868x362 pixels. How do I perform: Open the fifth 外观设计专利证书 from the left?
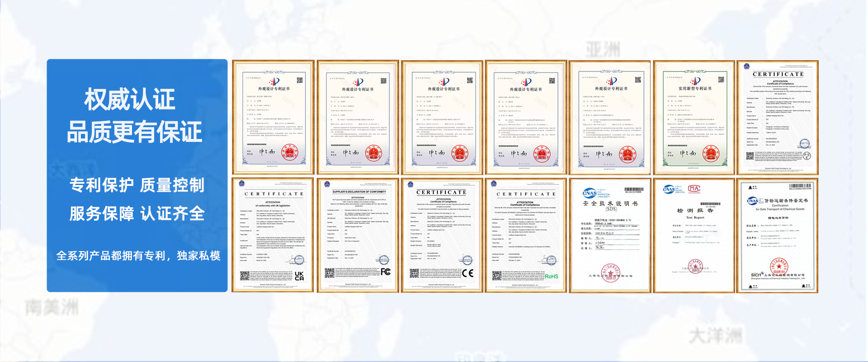point(610,118)
